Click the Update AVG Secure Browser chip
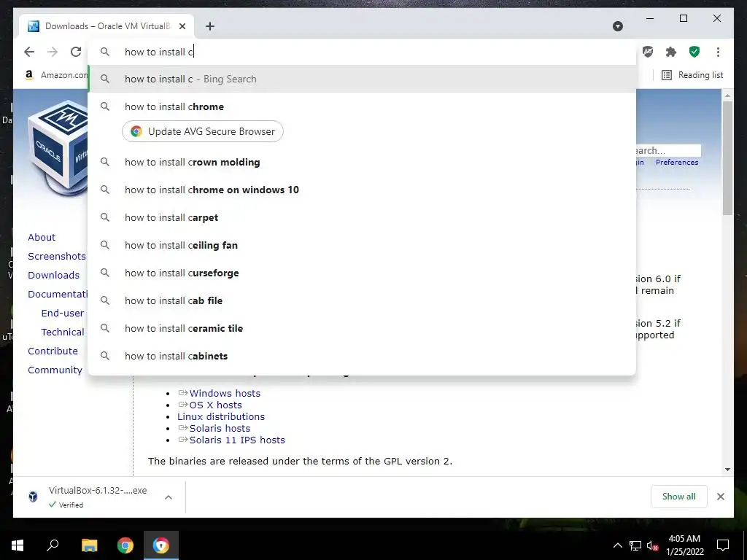Viewport: 747px width, 560px height. pyautogui.click(x=203, y=131)
